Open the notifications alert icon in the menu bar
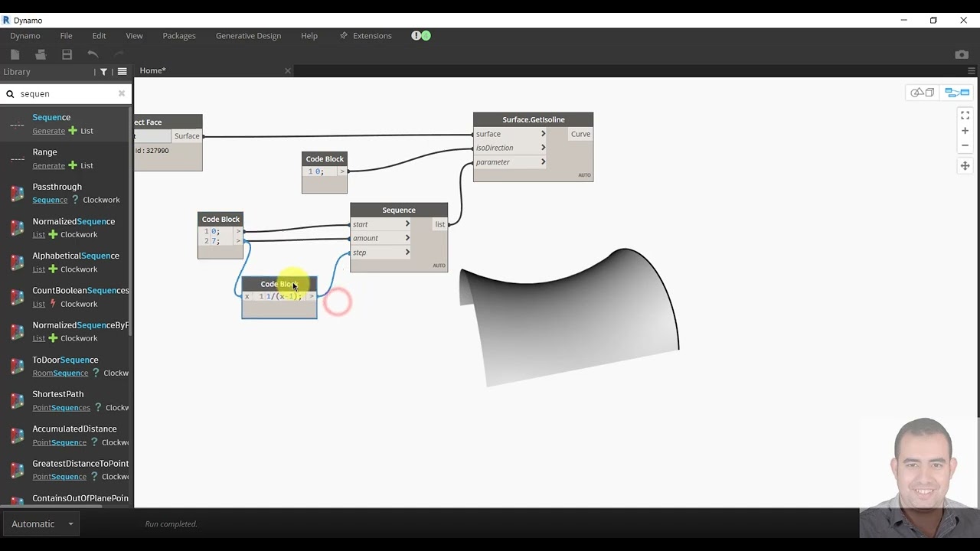980x551 pixels. (421, 36)
